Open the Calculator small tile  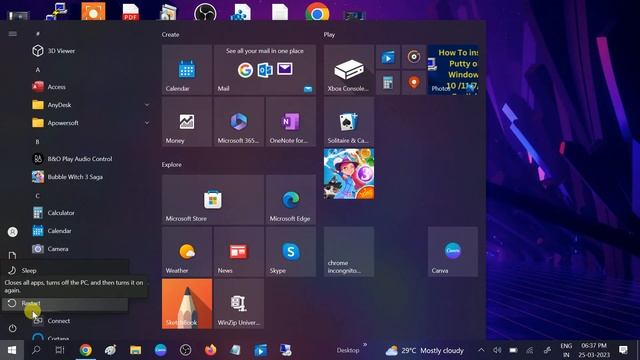click(388, 83)
